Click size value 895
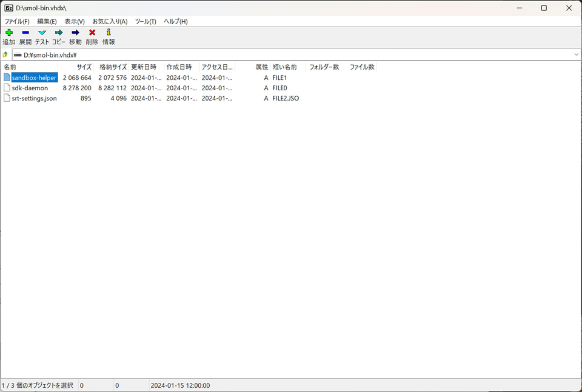582x392 pixels. pyautogui.click(x=85, y=98)
